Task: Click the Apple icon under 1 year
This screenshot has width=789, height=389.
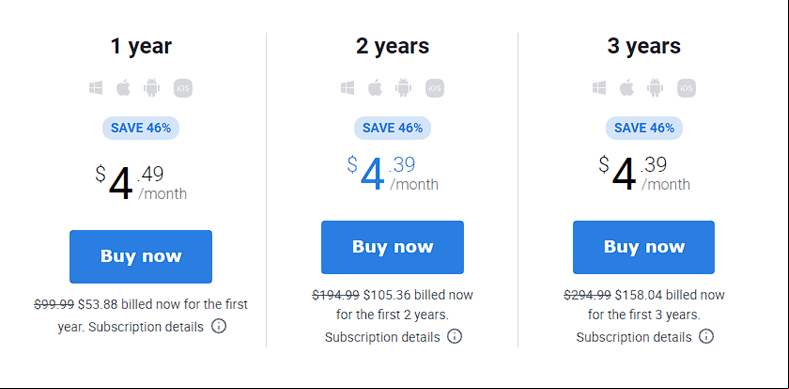Action: tap(123, 88)
